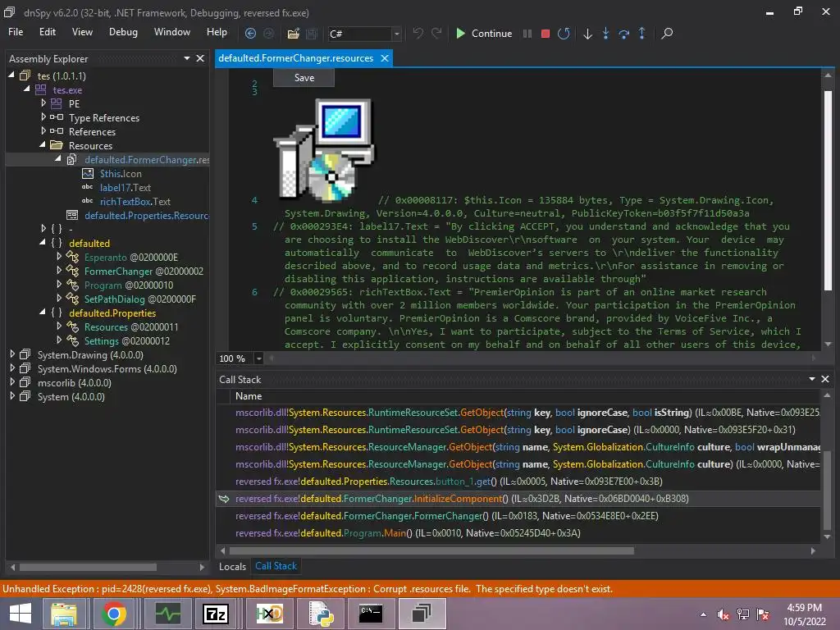Open the Windows Start menu
This screenshot has height=630, width=840.
coord(21,614)
